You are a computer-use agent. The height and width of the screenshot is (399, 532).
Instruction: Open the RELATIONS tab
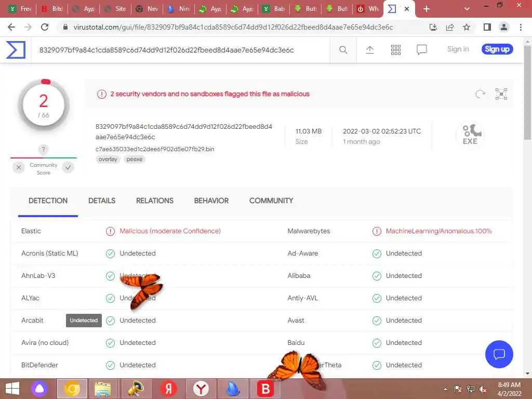tap(155, 201)
